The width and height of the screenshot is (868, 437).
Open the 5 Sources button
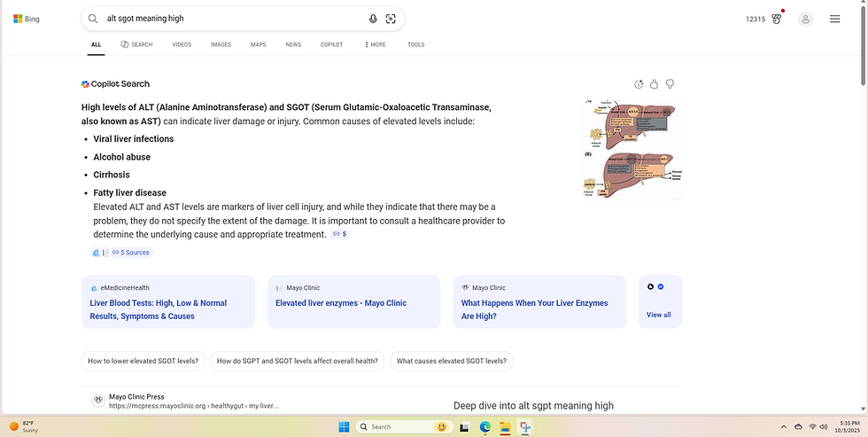coord(131,253)
